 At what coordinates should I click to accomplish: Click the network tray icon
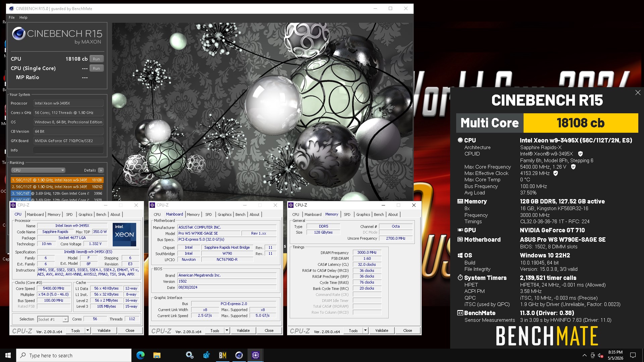click(593, 355)
